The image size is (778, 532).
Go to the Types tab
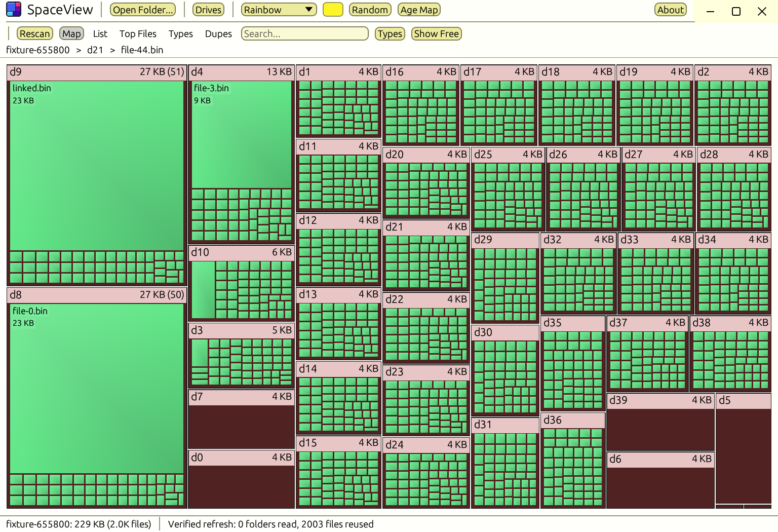point(181,33)
